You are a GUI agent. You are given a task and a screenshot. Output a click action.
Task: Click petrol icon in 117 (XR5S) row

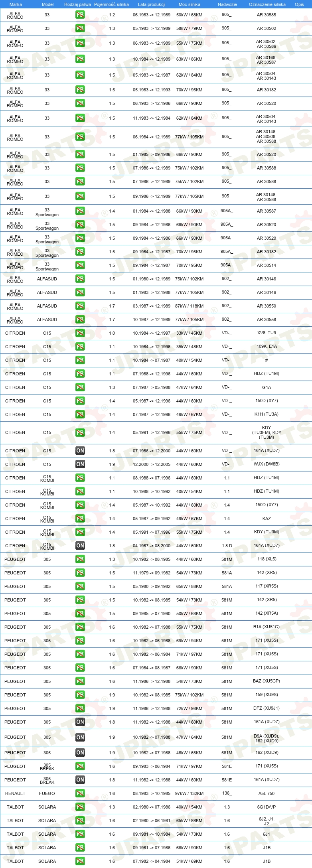pyautogui.click(x=80, y=586)
